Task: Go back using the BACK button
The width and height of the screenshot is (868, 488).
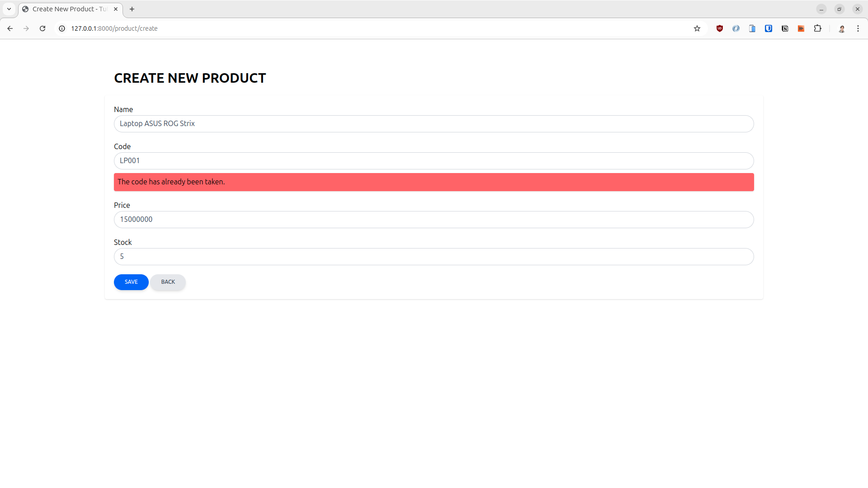Action: [168, 282]
